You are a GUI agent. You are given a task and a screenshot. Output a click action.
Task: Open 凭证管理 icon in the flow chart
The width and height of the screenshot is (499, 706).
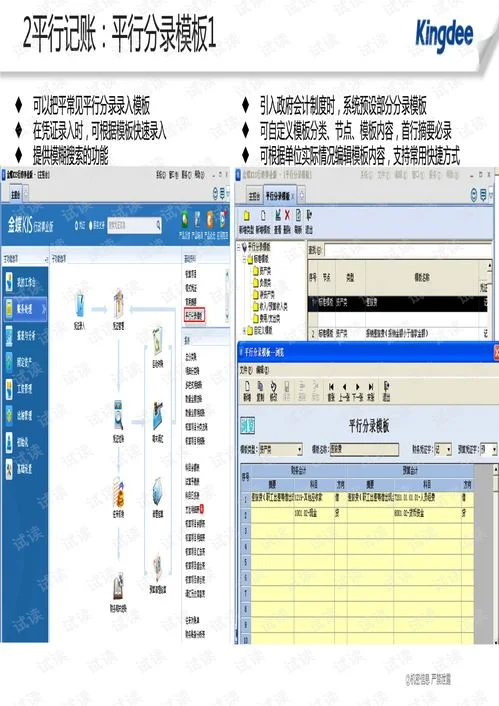pos(118,303)
